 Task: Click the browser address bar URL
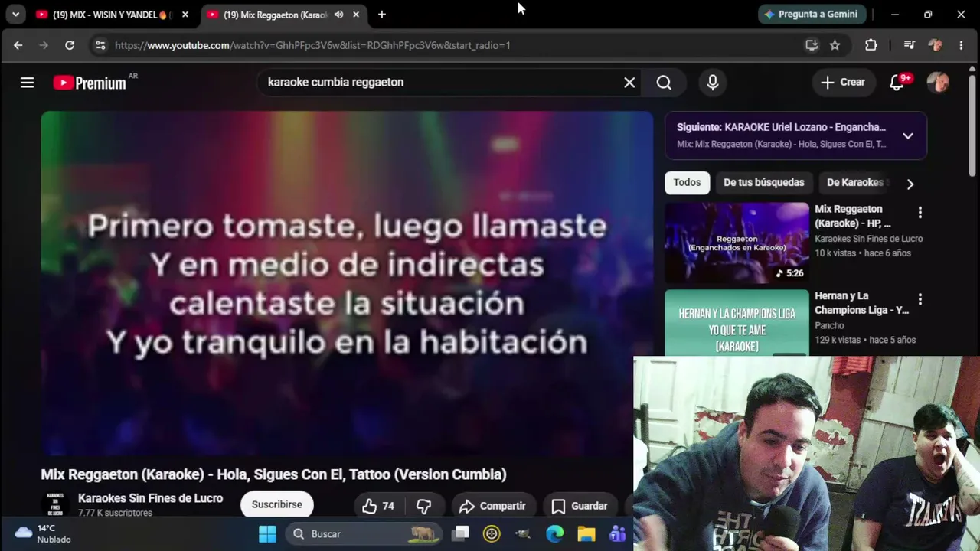[x=312, y=45]
